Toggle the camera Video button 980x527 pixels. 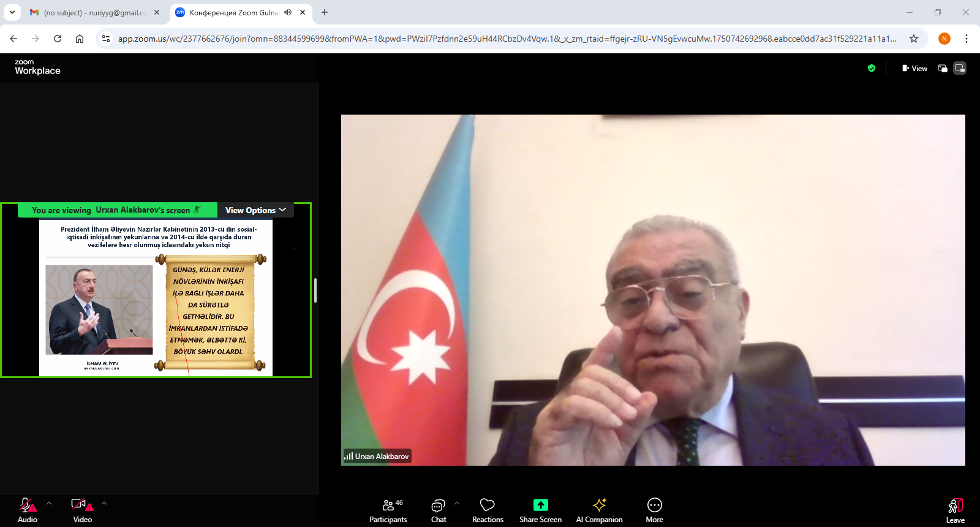pyautogui.click(x=82, y=510)
